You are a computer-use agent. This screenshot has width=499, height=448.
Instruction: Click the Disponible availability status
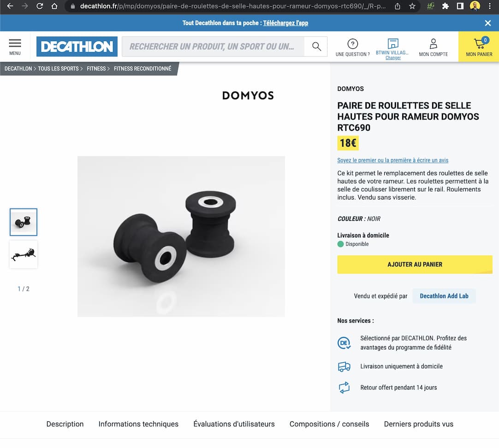(x=353, y=244)
